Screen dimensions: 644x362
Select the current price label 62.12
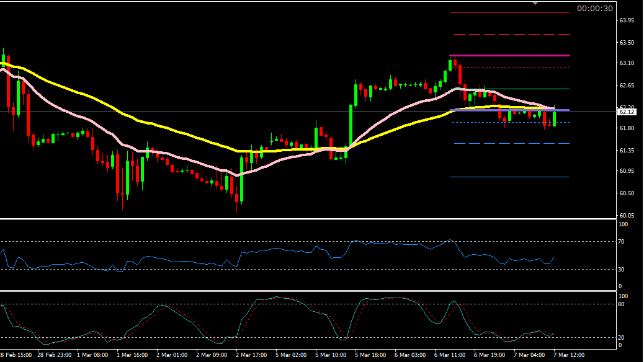tap(627, 112)
